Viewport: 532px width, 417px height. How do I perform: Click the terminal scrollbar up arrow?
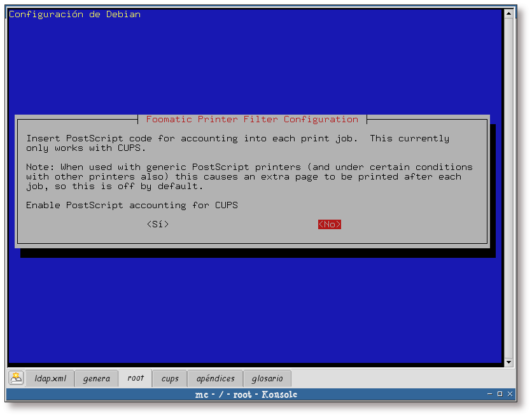(x=508, y=13)
